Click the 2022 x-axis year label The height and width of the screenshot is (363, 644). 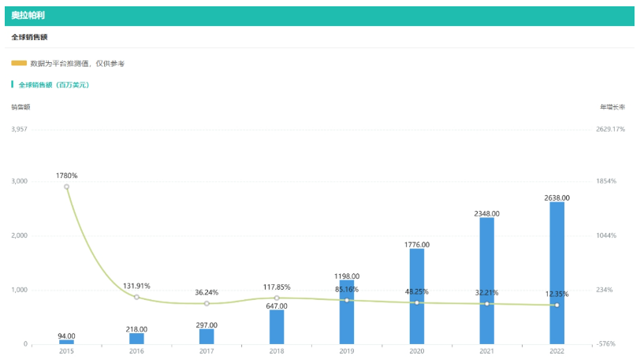[x=557, y=351]
